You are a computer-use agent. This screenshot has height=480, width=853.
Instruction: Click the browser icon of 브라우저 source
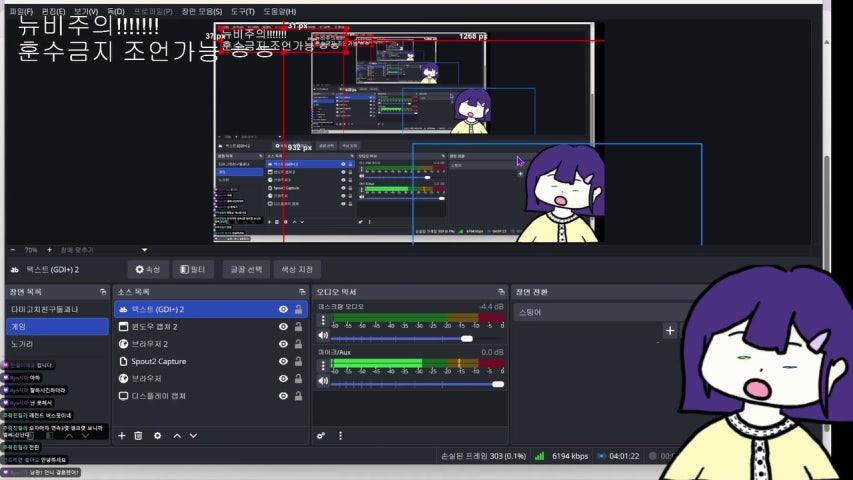123,379
